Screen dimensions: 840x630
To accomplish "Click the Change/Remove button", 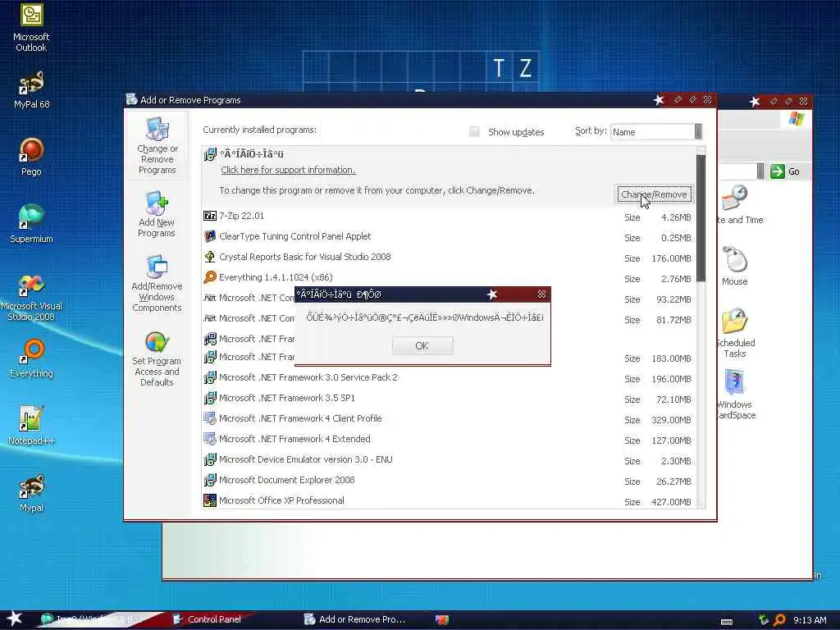I will (x=654, y=194).
